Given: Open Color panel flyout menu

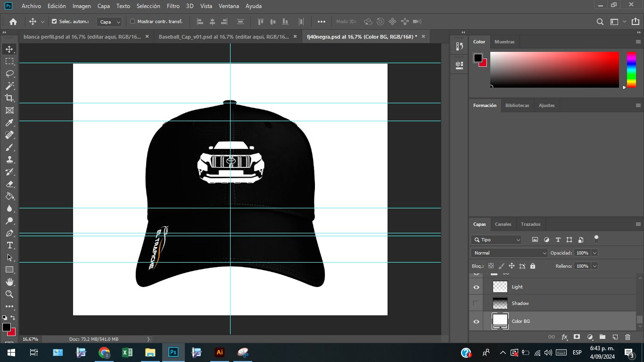Looking at the screenshot, I should pyautogui.click(x=638, y=42).
